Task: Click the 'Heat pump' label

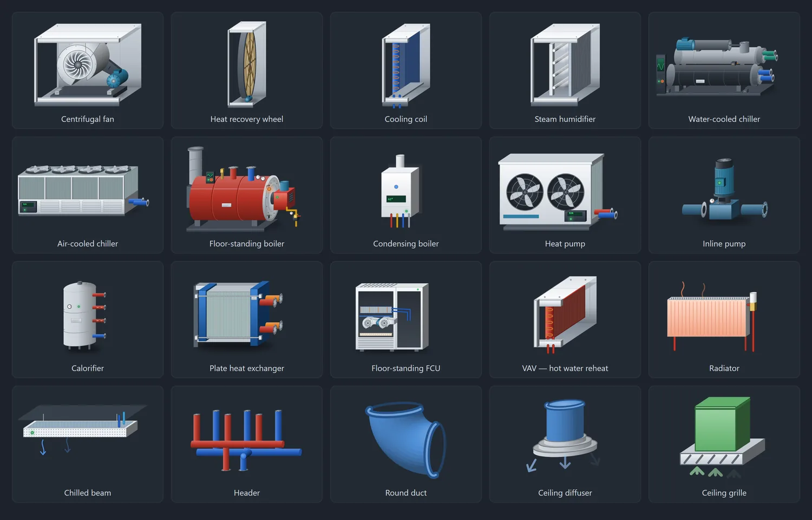Action: click(x=565, y=244)
